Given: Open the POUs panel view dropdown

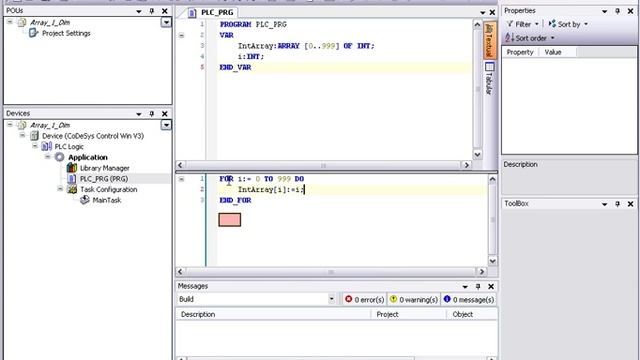Looking at the screenshot, I should (x=166, y=22).
